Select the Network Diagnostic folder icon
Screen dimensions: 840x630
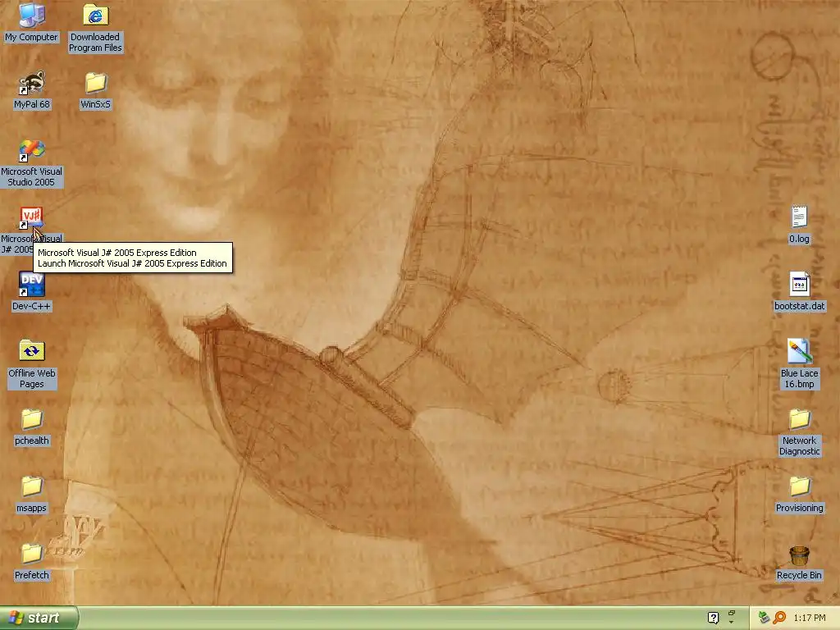799,419
